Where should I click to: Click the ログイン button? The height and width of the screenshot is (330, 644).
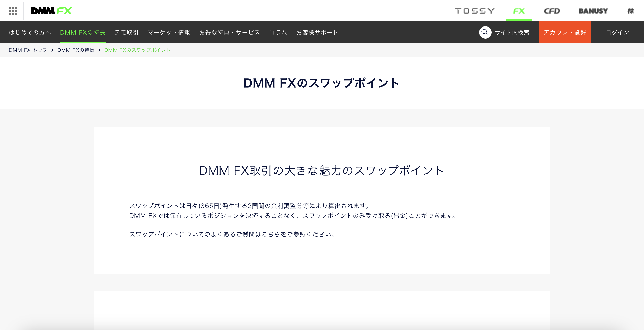(x=617, y=32)
